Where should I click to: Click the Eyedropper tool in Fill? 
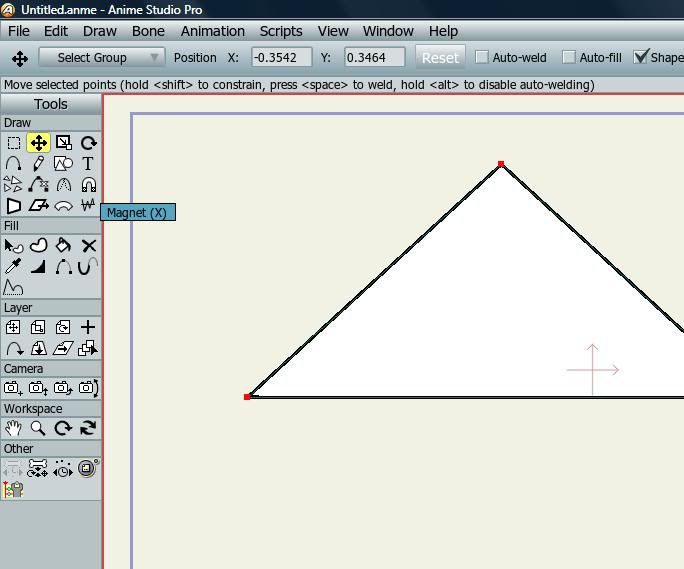tap(13, 267)
